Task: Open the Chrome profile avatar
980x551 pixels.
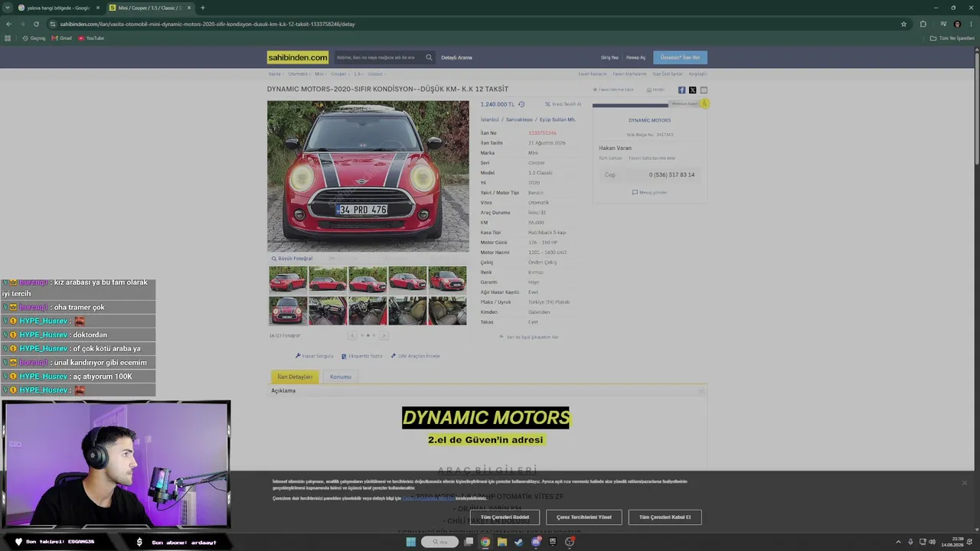Action: pyautogui.click(x=957, y=24)
